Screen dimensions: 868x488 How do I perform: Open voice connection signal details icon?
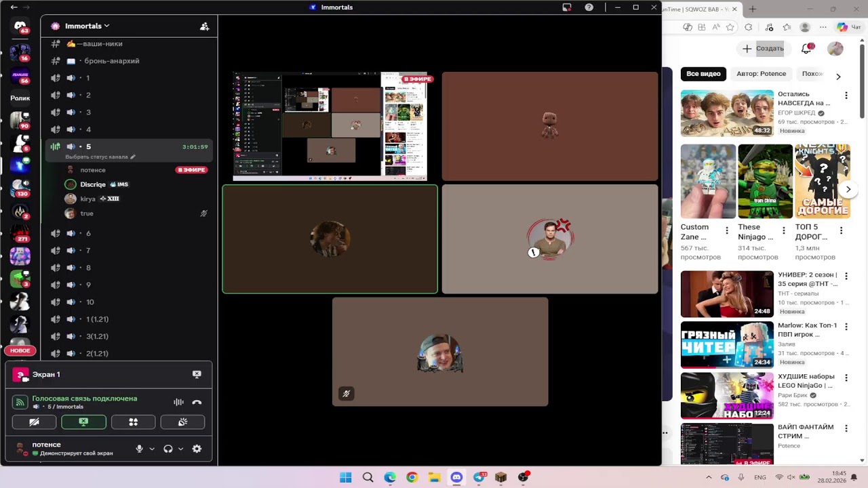tap(20, 402)
